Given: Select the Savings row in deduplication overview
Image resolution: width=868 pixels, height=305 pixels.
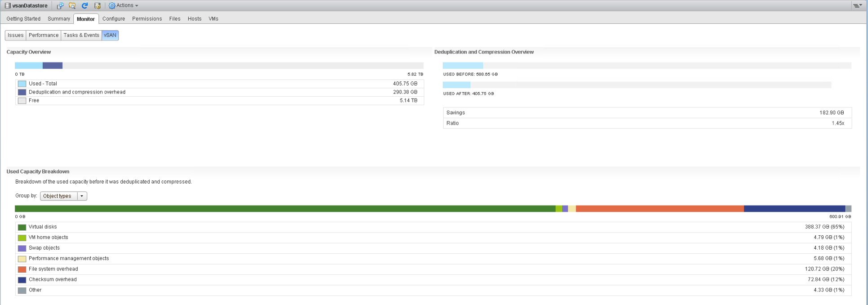Looking at the screenshot, I should point(647,113).
